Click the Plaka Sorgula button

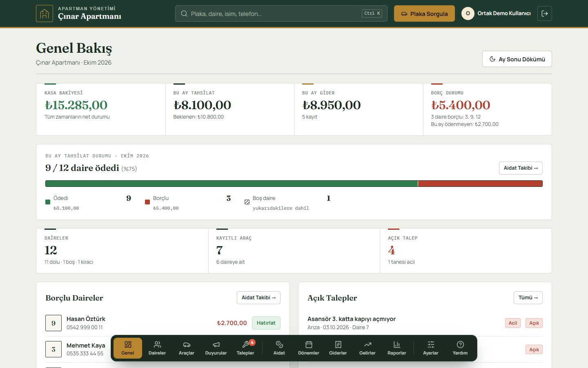click(424, 13)
